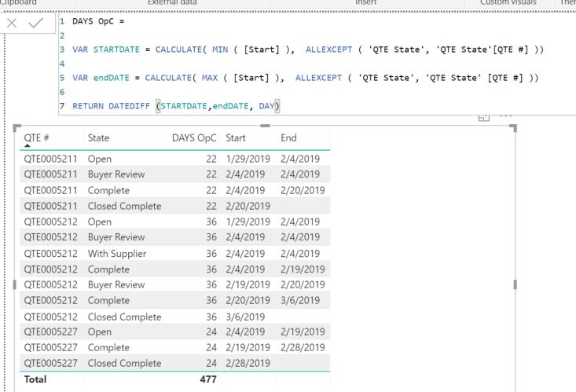Select the 'With Supplier' state cell
The width and height of the screenshot is (576, 392).
click(x=117, y=254)
